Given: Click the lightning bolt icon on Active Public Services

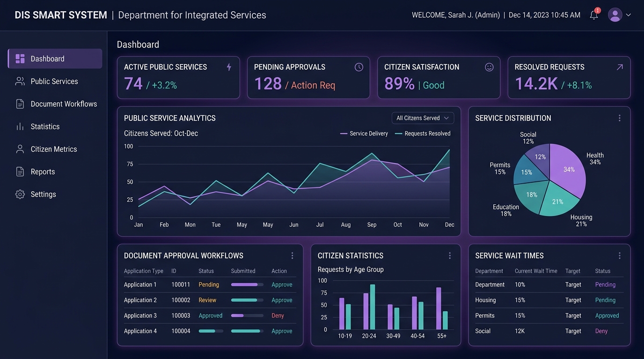Looking at the screenshot, I should [229, 67].
